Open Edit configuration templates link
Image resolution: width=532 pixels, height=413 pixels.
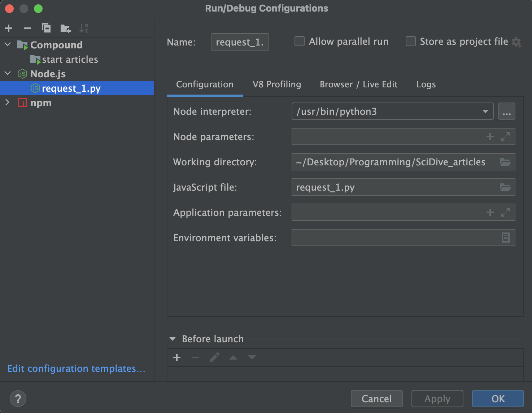click(x=76, y=369)
